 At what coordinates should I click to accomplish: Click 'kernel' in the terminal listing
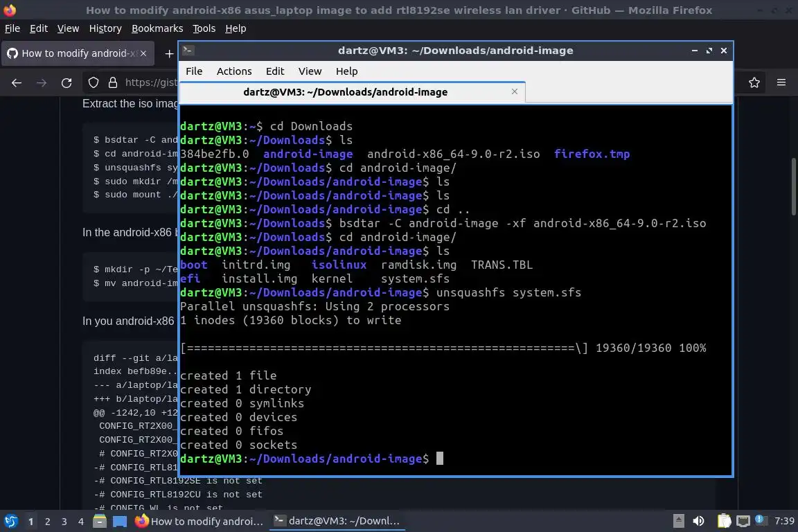[332, 278]
